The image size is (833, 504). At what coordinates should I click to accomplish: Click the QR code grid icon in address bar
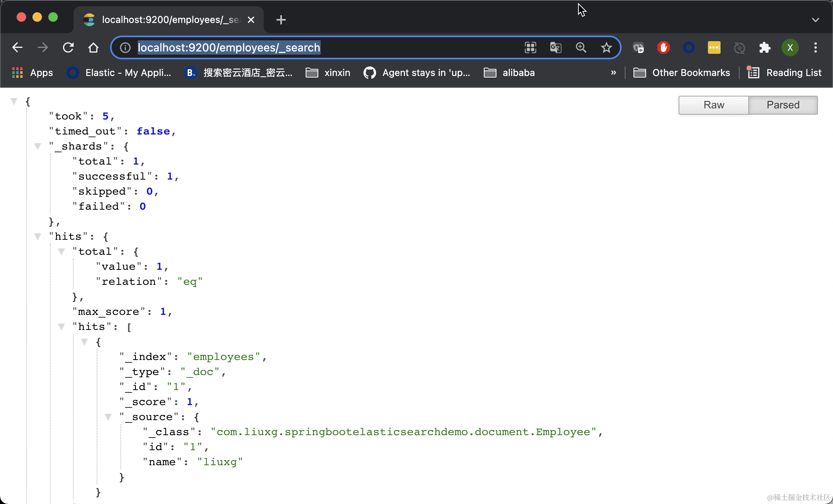pos(530,47)
